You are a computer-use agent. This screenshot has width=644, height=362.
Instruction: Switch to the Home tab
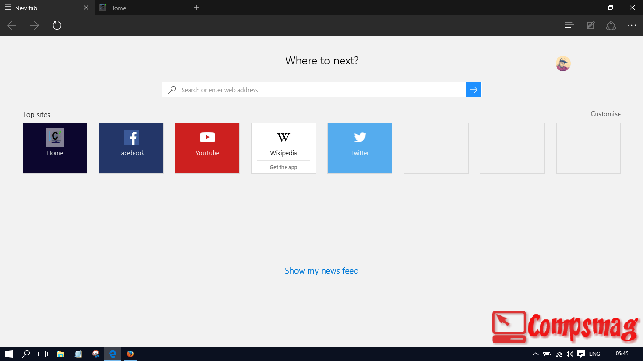(142, 8)
